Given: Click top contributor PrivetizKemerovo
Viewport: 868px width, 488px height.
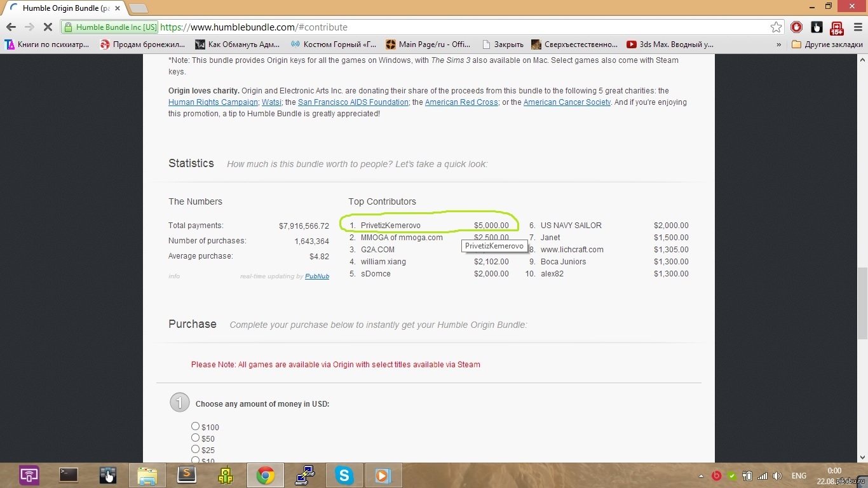Looking at the screenshot, I should pyautogui.click(x=390, y=226).
